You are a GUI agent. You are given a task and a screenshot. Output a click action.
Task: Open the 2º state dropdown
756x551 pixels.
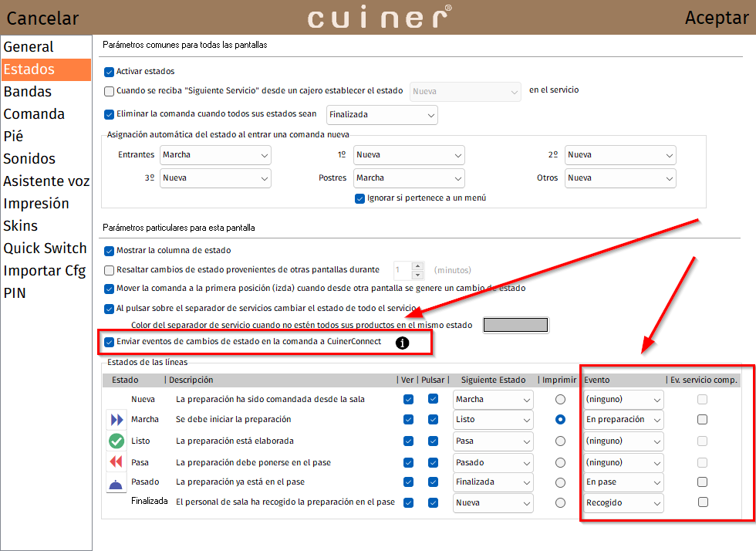coord(620,155)
